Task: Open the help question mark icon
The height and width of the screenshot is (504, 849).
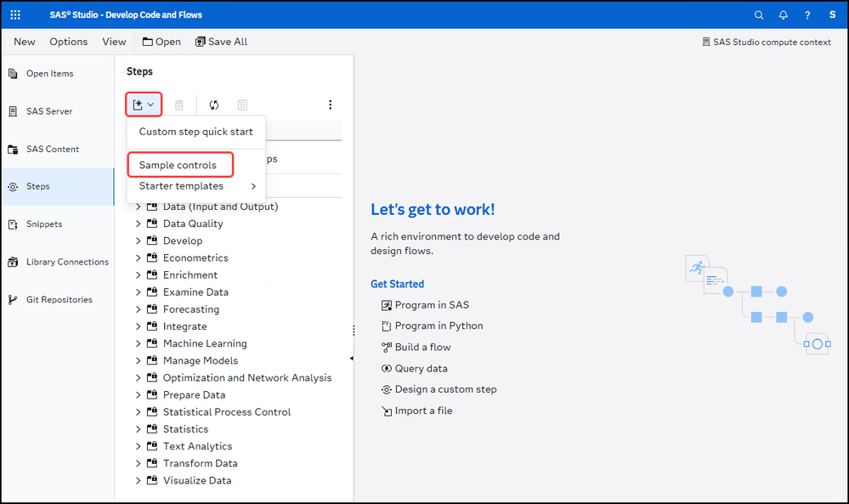Action: (x=807, y=15)
